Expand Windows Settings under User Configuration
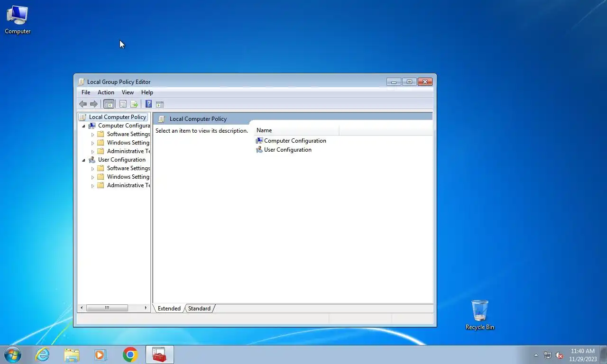 pyautogui.click(x=92, y=177)
